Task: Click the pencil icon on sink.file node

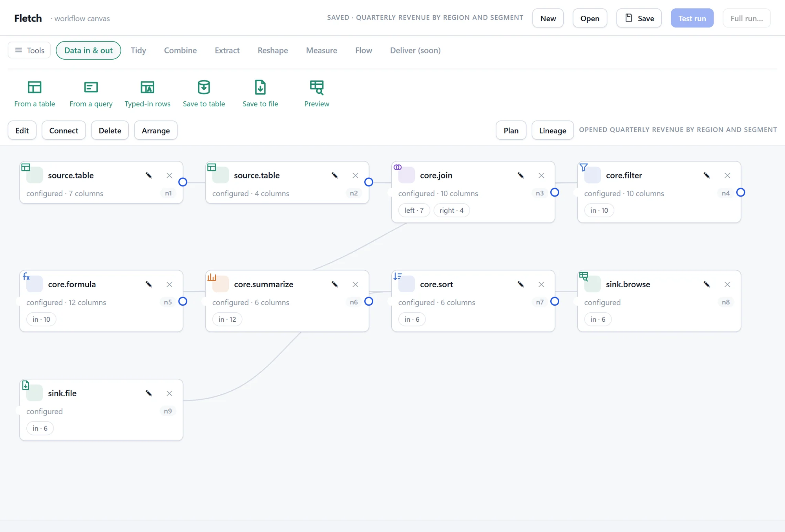Action: coord(149,393)
